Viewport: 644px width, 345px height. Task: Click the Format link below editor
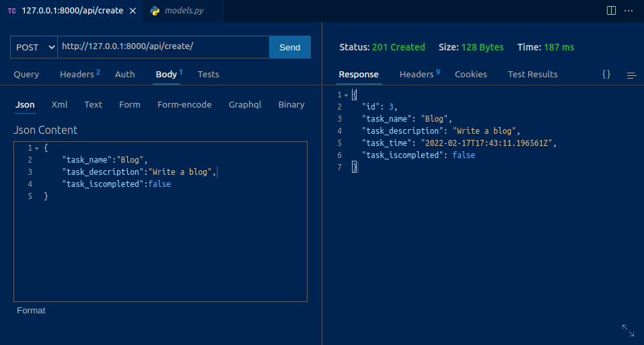(x=31, y=310)
